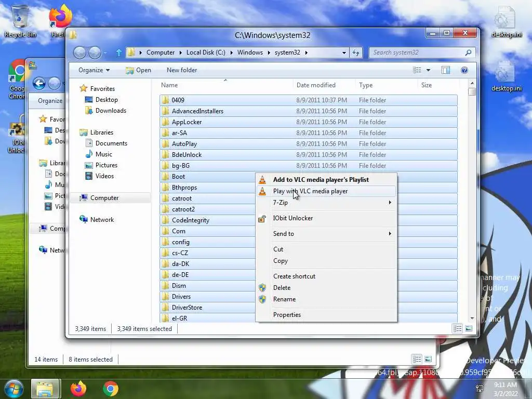Open Google Chrome from the taskbar

click(110, 389)
